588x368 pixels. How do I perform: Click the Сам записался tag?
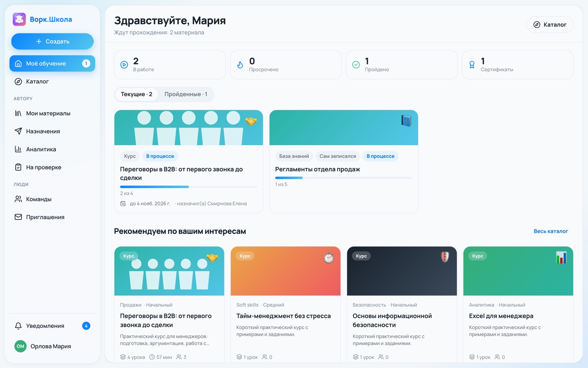click(338, 156)
